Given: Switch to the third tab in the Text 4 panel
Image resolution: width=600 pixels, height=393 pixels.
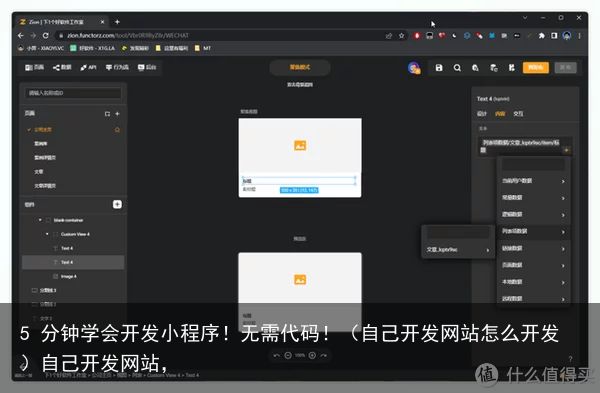Looking at the screenshot, I should coord(518,114).
